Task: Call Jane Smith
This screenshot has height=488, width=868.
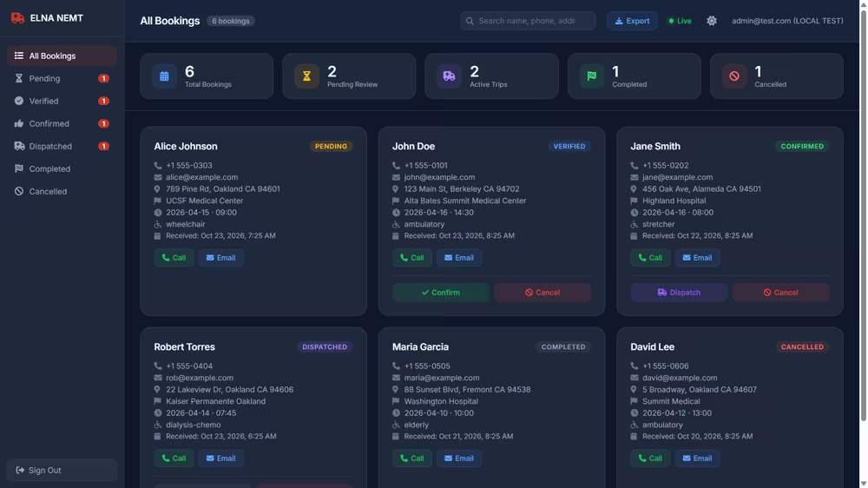Action: [650, 258]
